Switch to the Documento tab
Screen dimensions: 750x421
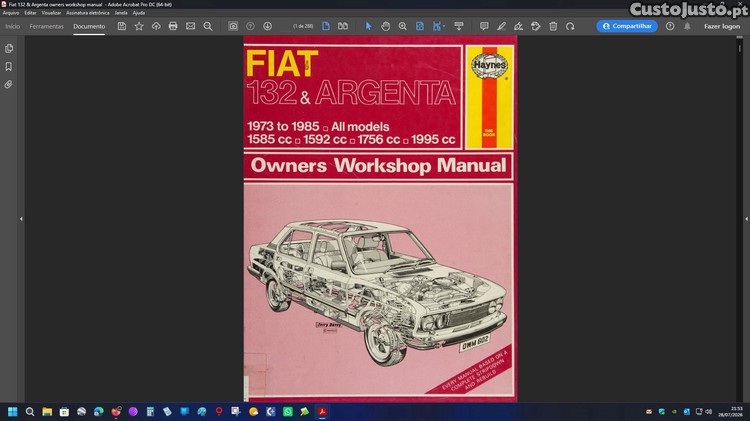tap(89, 26)
